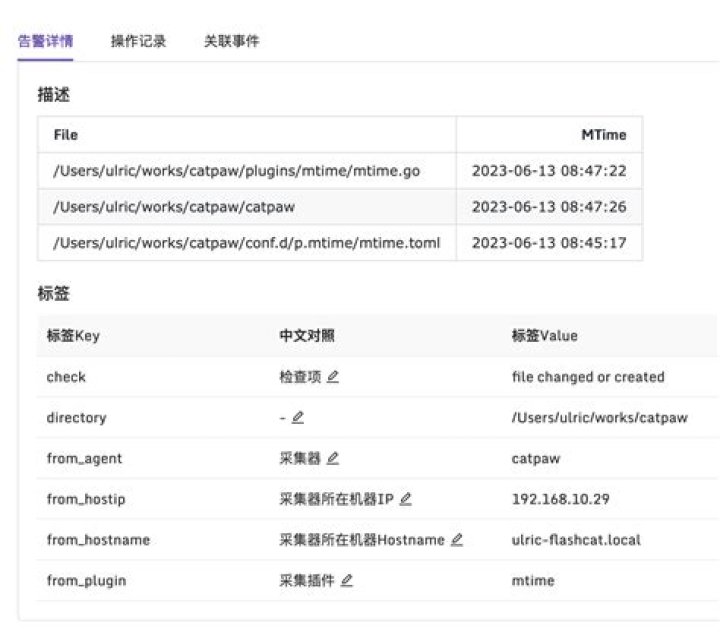Select the from_agent tag key
720x632 pixels.
pos(84,458)
